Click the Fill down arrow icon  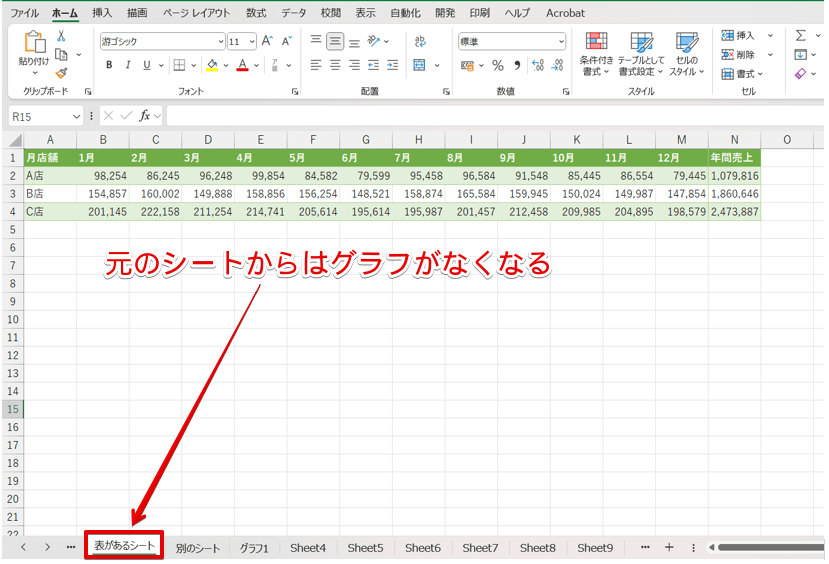pos(800,54)
